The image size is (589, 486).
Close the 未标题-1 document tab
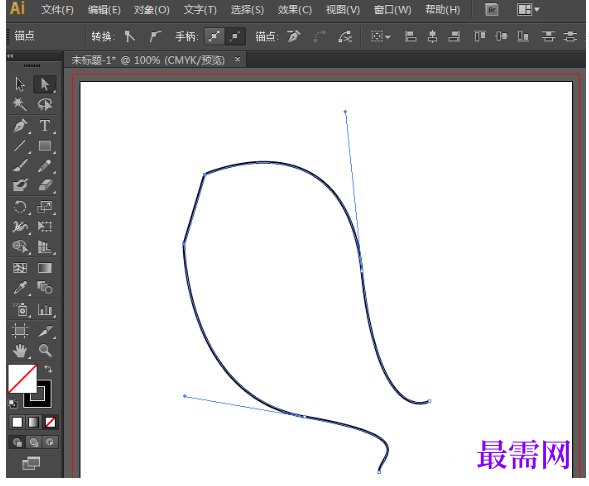click(x=237, y=59)
